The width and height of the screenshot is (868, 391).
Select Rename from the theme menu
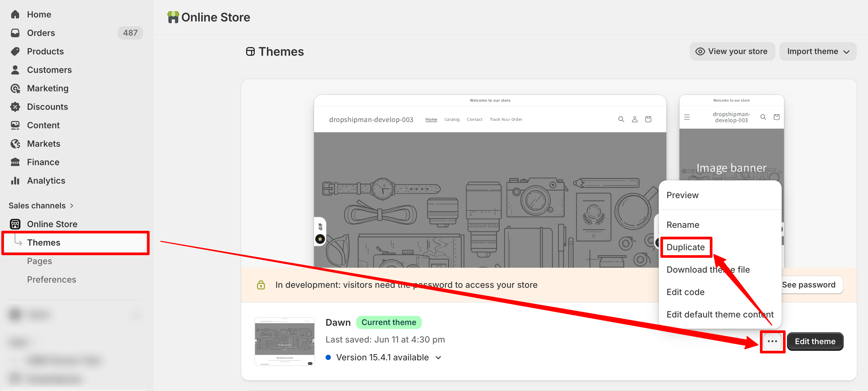(x=683, y=225)
